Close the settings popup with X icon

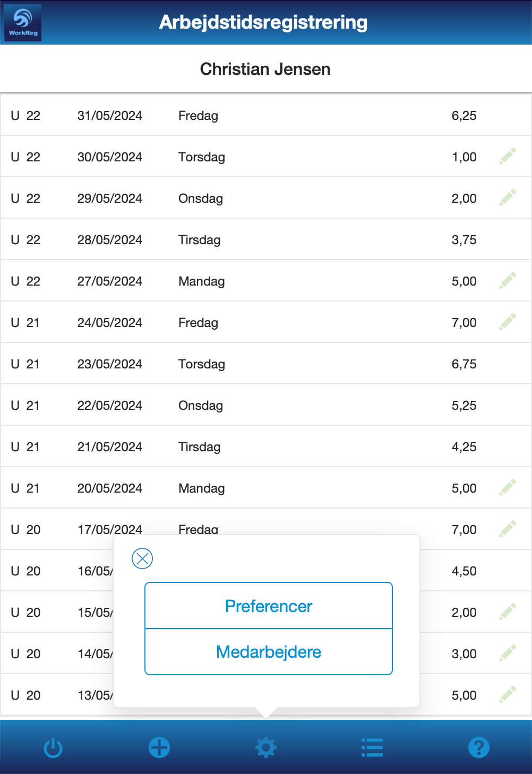142,558
